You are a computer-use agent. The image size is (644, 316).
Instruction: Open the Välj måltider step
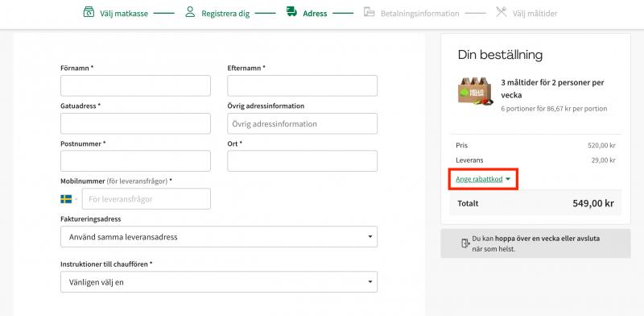point(535,14)
